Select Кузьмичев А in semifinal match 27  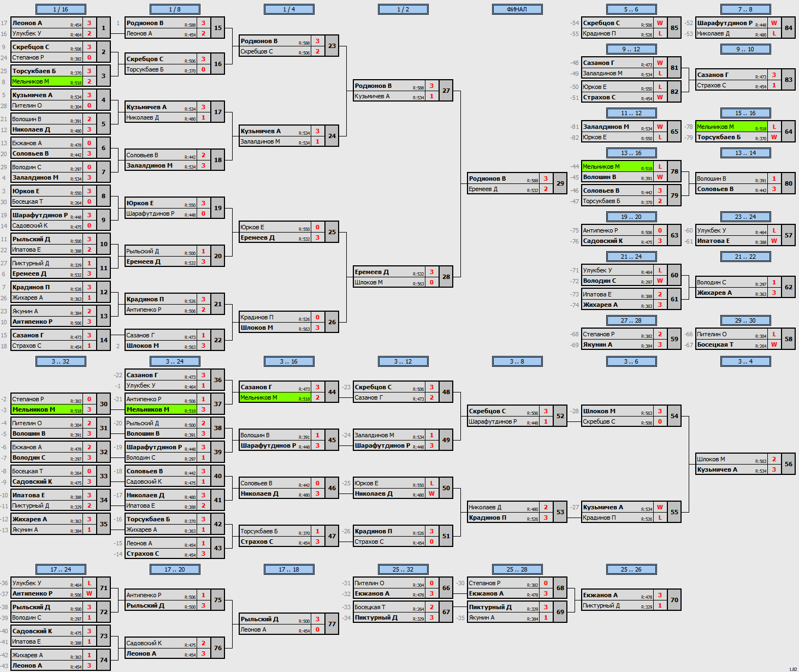(389, 96)
